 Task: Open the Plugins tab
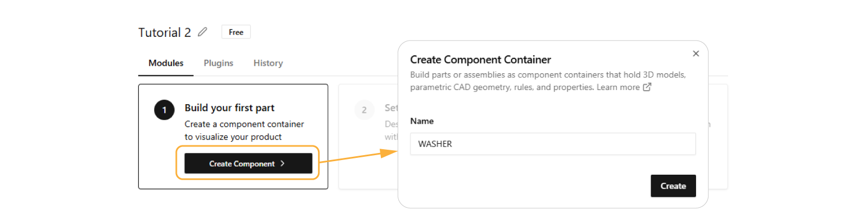pyautogui.click(x=218, y=63)
